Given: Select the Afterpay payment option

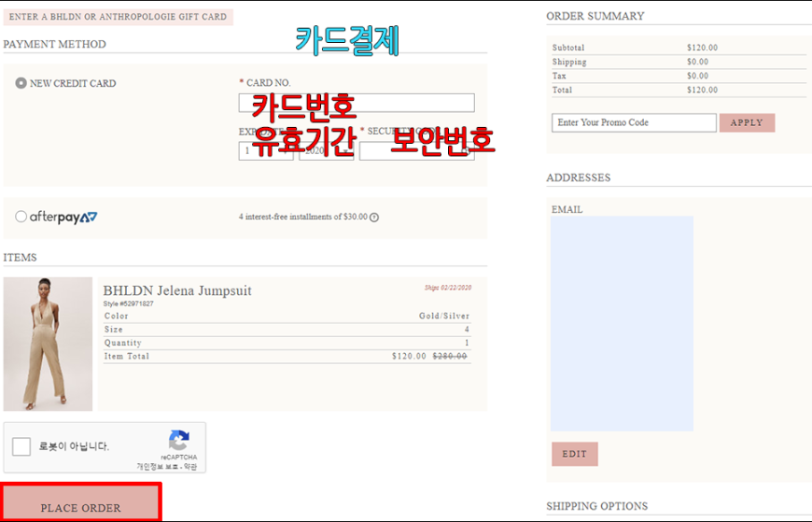Looking at the screenshot, I should (21, 216).
